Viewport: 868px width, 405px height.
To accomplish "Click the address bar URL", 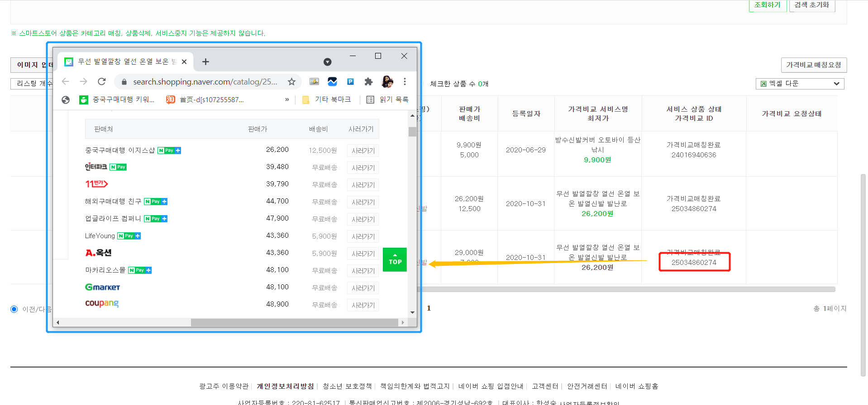I will pos(205,82).
